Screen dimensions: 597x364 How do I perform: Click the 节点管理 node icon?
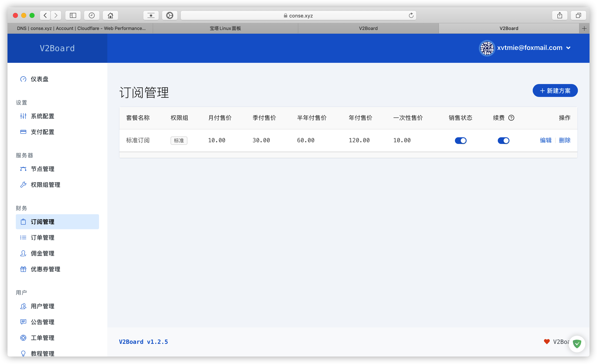point(23,169)
